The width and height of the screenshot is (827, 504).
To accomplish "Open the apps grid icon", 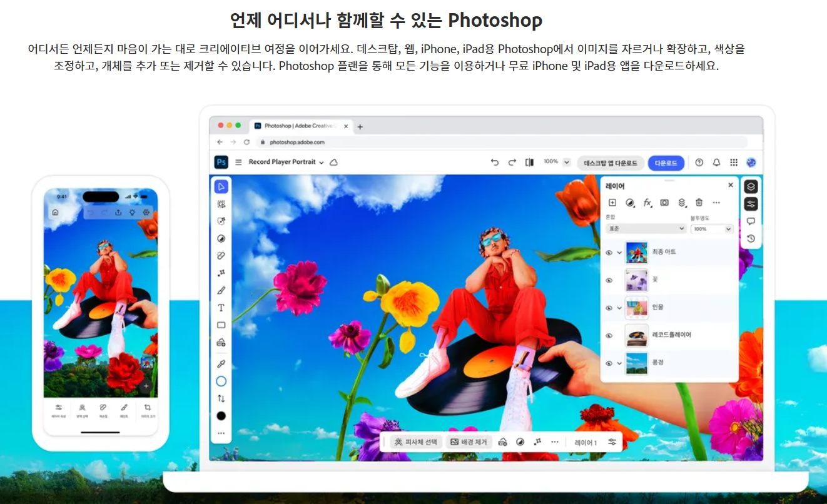I will pos(734,162).
